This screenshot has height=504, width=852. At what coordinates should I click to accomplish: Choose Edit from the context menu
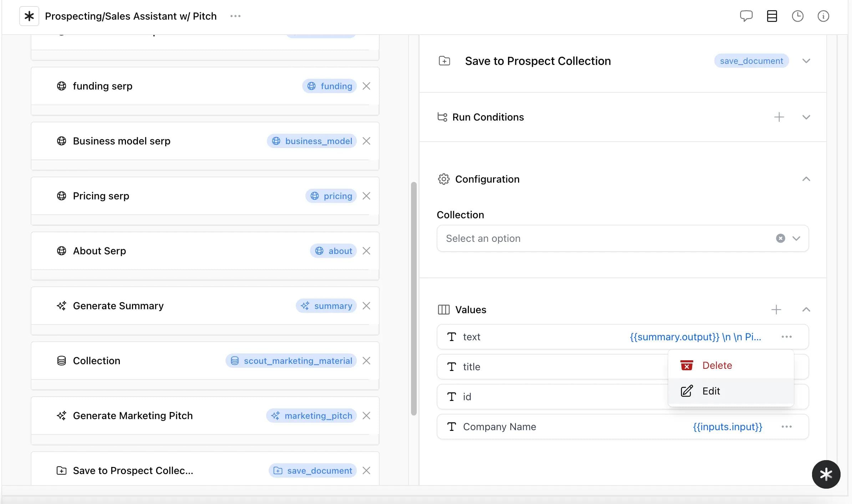point(731,391)
